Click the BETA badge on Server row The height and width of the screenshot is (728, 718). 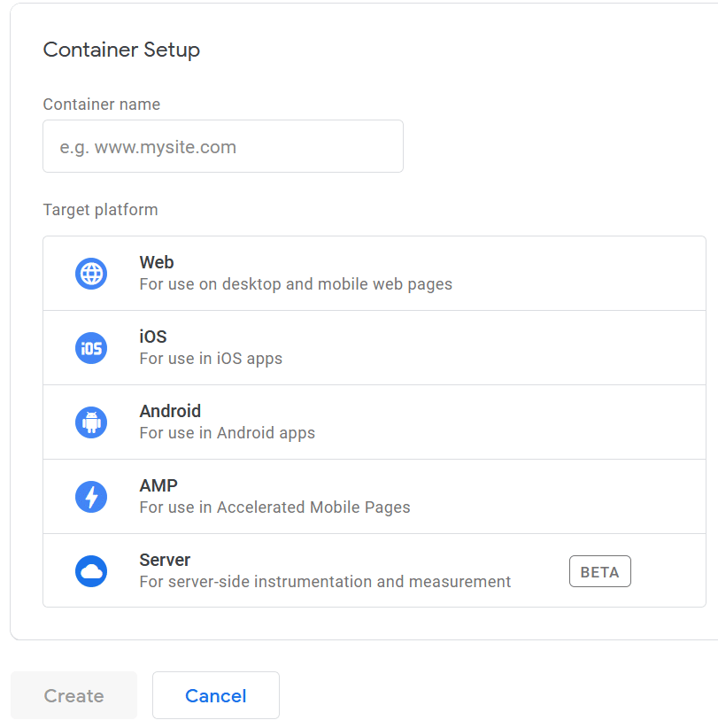click(599, 571)
